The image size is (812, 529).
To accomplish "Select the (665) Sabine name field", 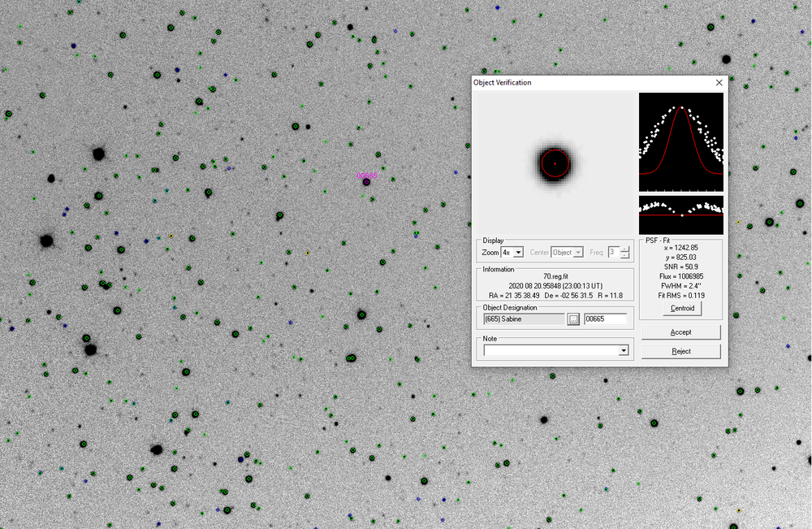I will [523, 319].
